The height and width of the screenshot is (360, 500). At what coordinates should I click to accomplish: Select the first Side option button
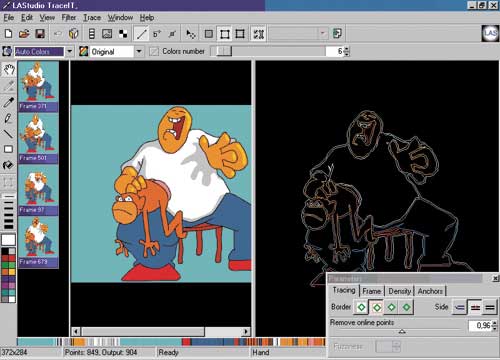coord(460,307)
